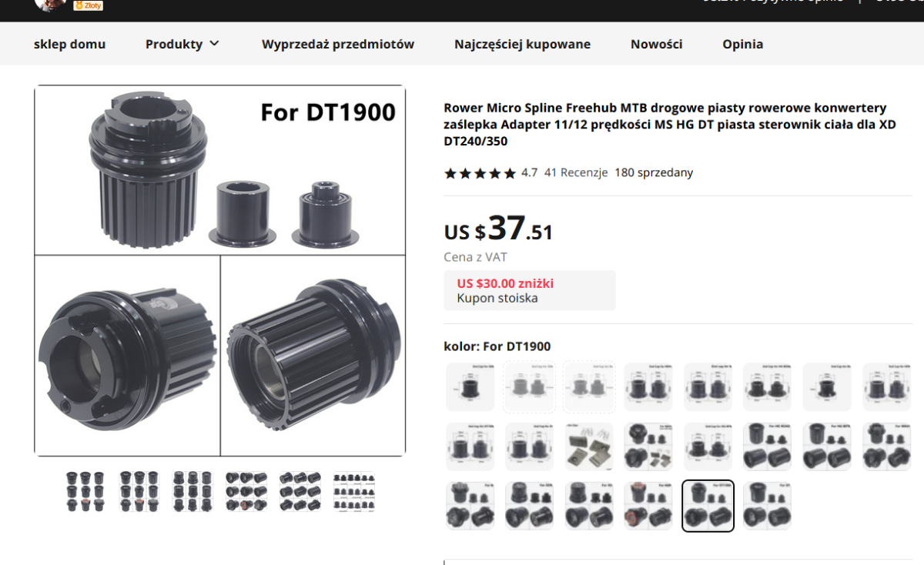
Task: Select the "For HG ROAD" variant swatch
Action: coord(768,446)
